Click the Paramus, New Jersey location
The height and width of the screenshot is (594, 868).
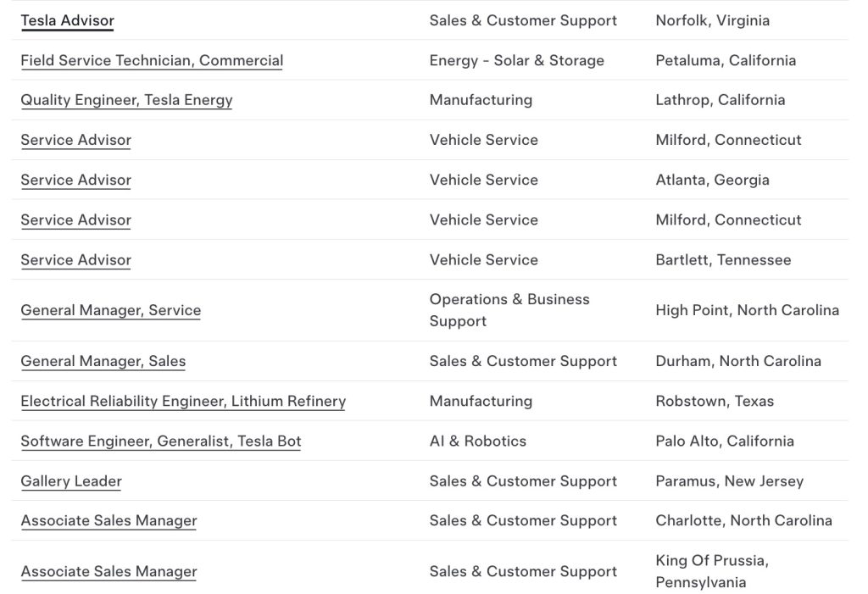coord(729,481)
